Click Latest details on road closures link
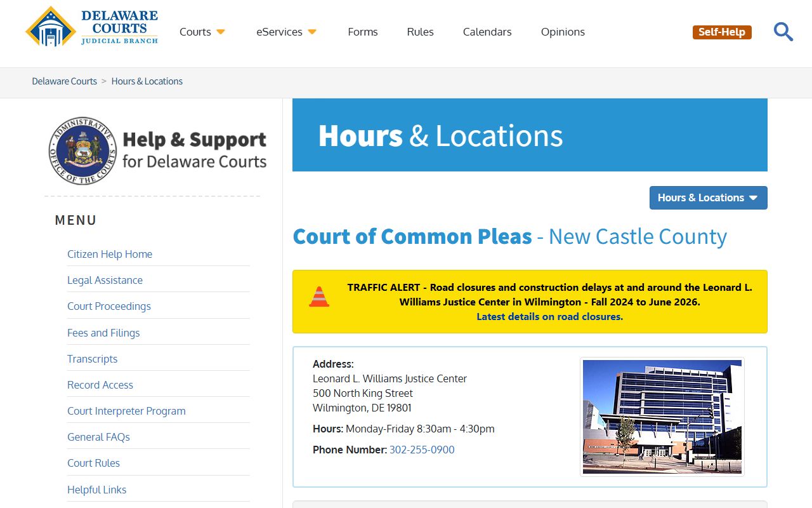812x508 pixels. coord(550,316)
